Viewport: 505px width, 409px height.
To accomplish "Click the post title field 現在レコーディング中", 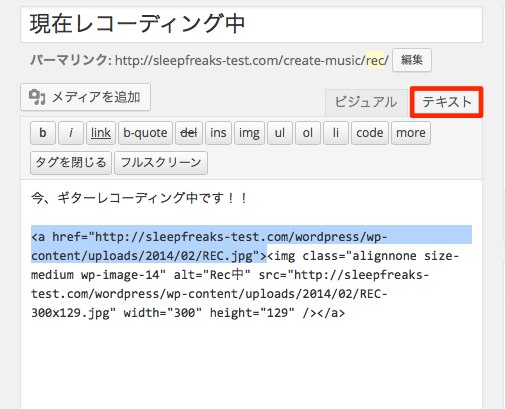I will pos(251,24).
